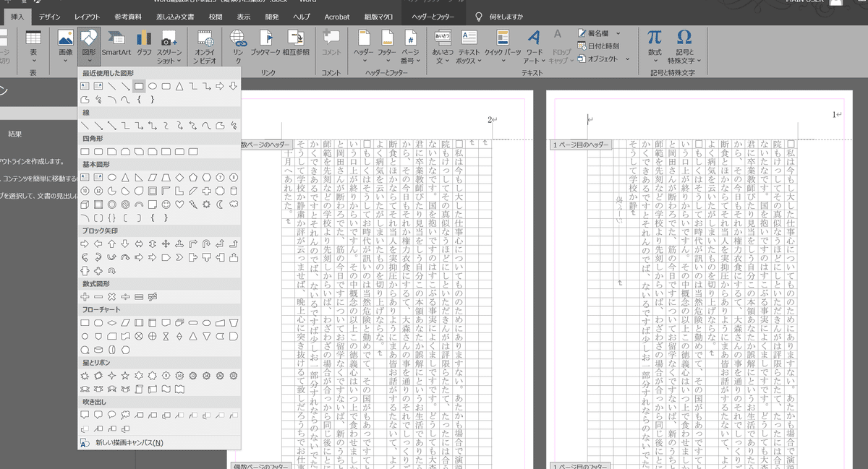Expand the ヘッダー header dropdown
Screen dimensions: 868x469
(x=364, y=46)
